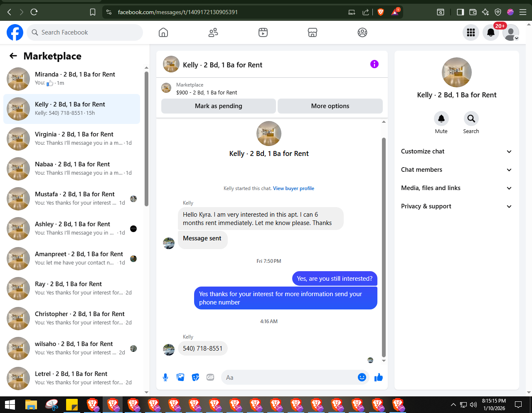The height and width of the screenshot is (413, 532).
Task: Share the page link icon
Action: (x=366, y=12)
